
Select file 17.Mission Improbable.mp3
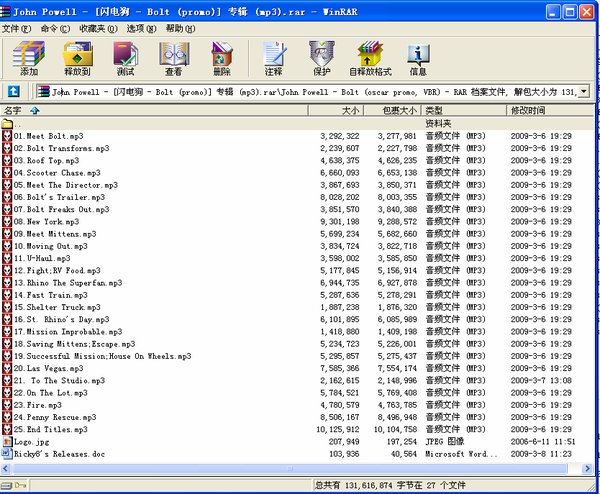click(x=68, y=332)
